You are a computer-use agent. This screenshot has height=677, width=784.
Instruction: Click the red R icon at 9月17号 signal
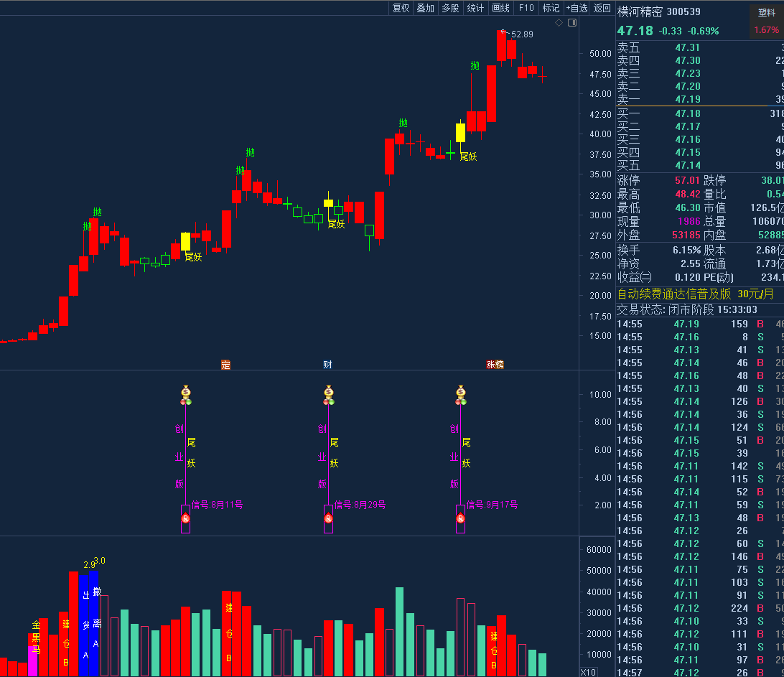point(460,518)
